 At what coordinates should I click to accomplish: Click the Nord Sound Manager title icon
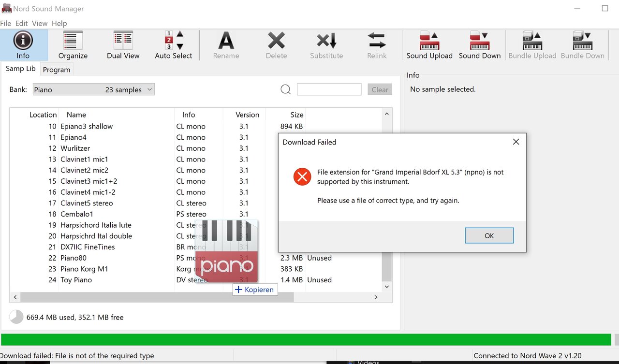[6, 9]
